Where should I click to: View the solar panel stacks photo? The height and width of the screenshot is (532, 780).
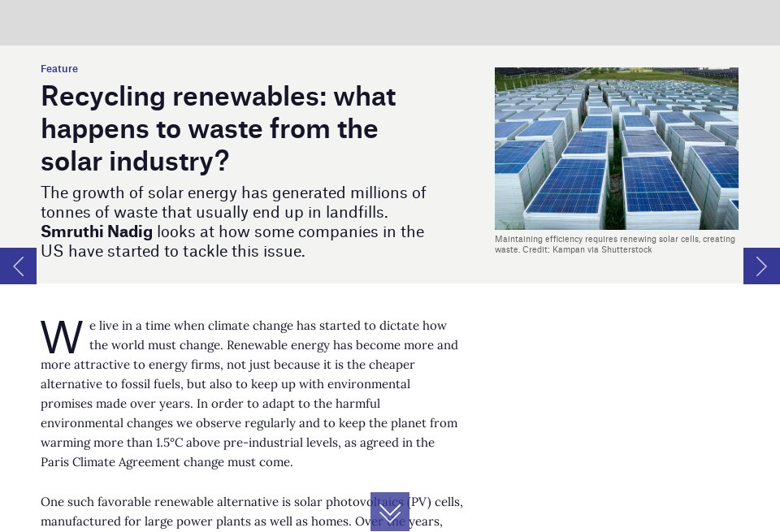coord(617,149)
